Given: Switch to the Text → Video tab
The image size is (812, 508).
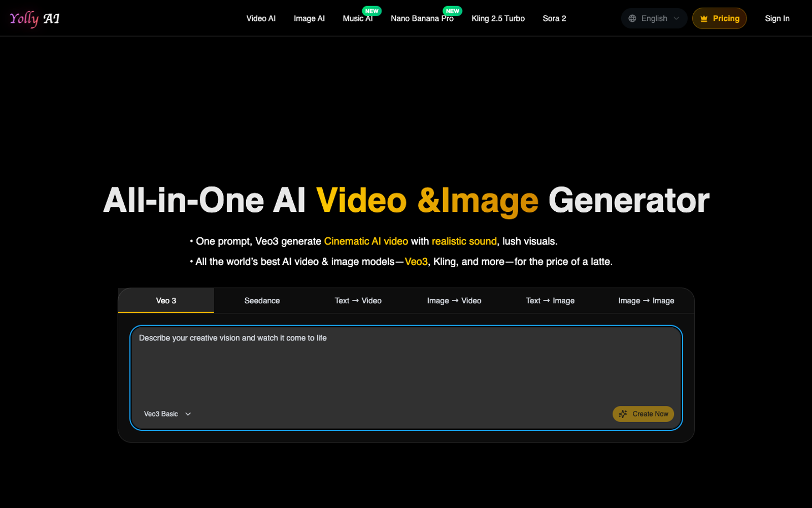Looking at the screenshot, I should pyautogui.click(x=358, y=301).
